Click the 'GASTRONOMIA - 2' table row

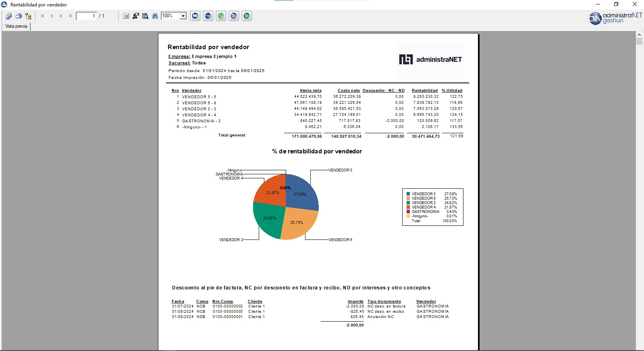click(x=317, y=121)
